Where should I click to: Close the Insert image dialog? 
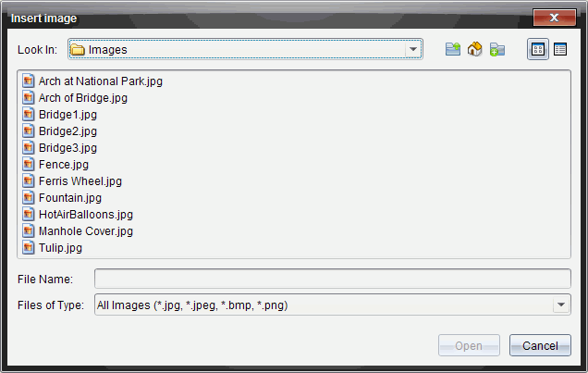pos(555,18)
